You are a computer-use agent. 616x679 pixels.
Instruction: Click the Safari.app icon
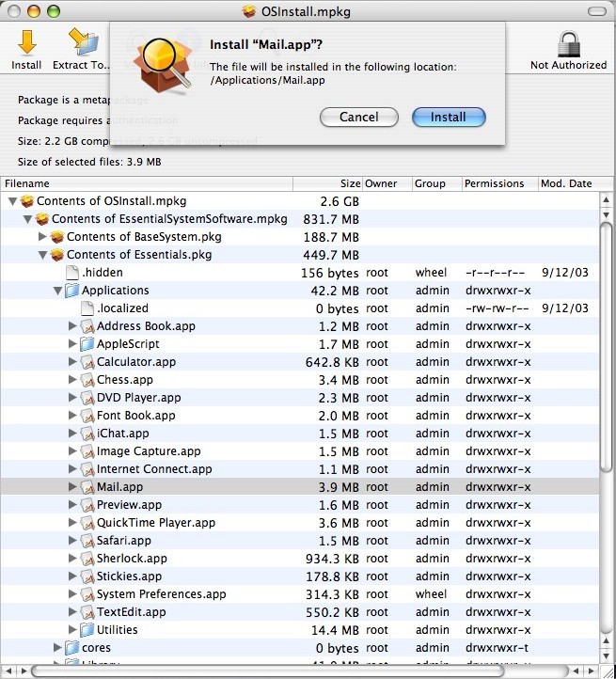87,541
